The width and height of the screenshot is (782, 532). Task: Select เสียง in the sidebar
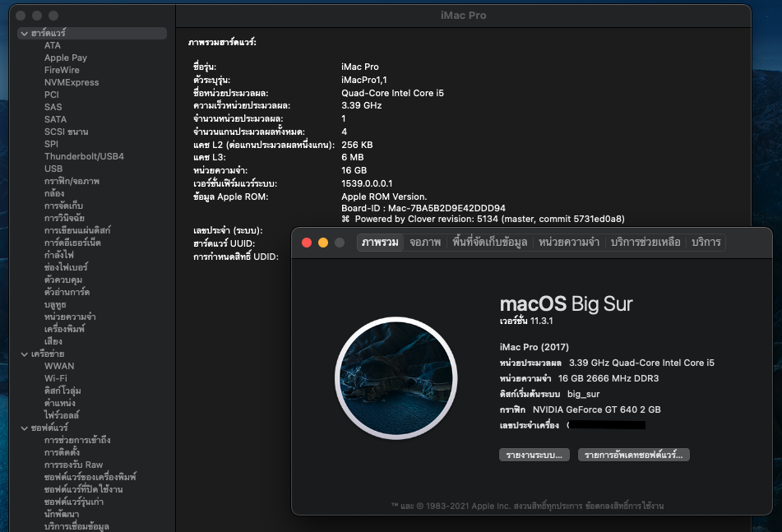(53, 341)
